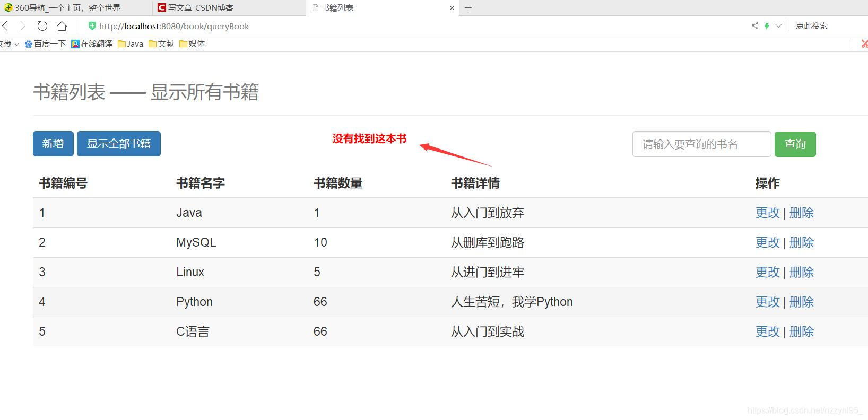Click the 书籍名字 column header

[x=201, y=183]
